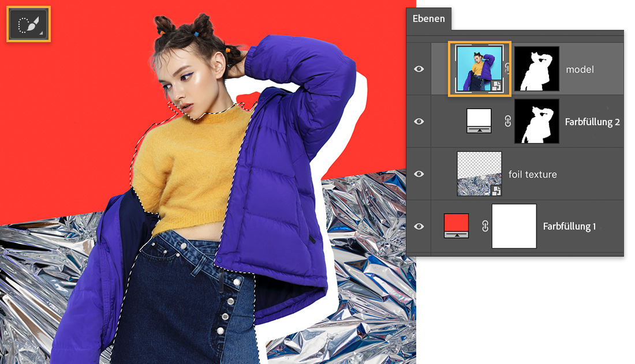Click the model layer name
Screen dimensions: 635x364
coord(580,70)
